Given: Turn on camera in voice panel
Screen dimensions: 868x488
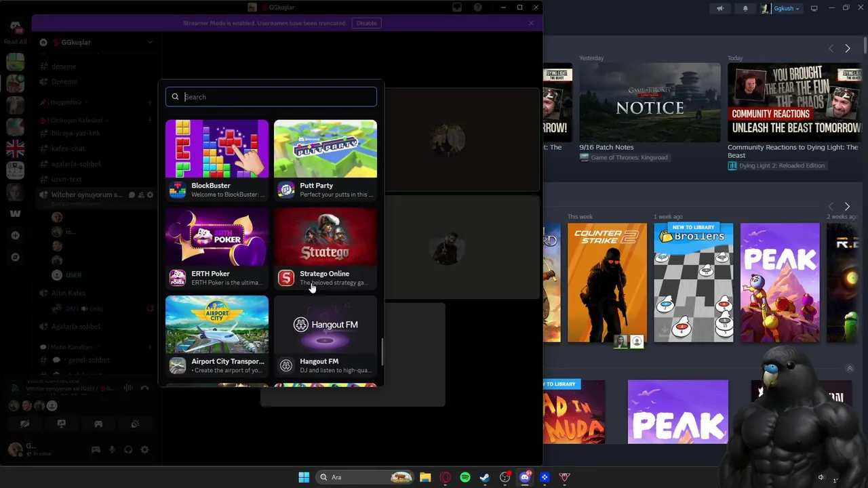Looking at the screenshot, I should (24, 424).
